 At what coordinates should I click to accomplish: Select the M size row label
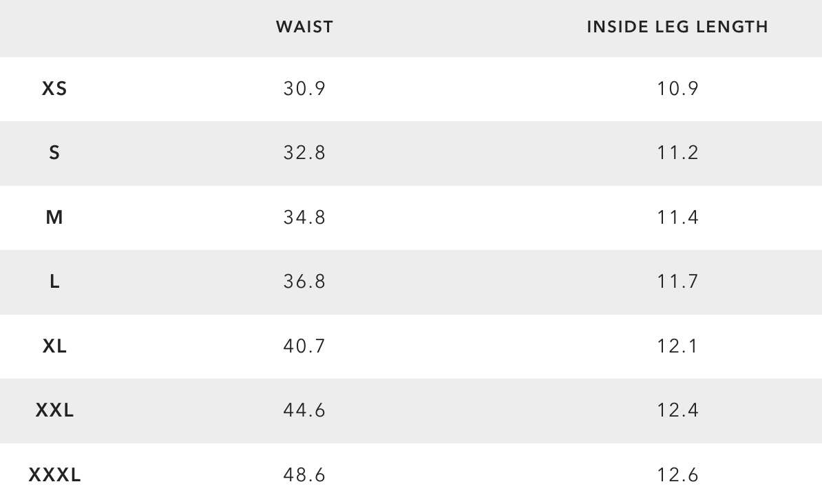(x=54, y=218)
